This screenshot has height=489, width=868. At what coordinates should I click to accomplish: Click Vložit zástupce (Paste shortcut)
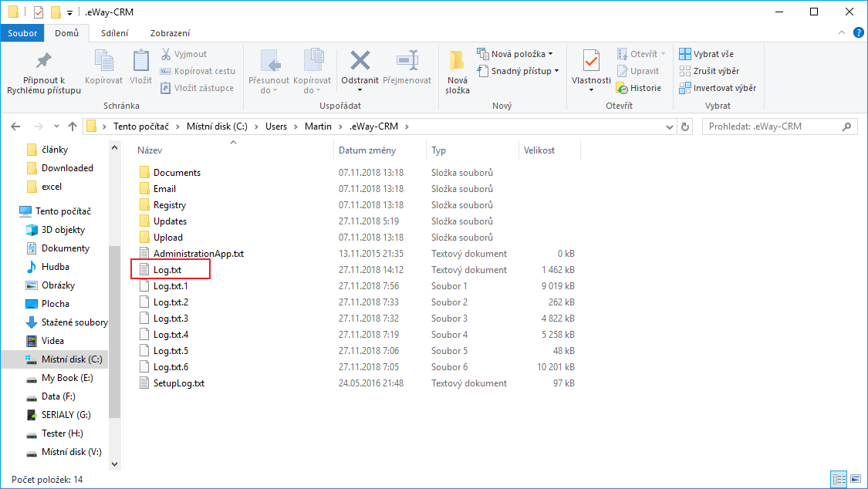(x=197, y=88)
